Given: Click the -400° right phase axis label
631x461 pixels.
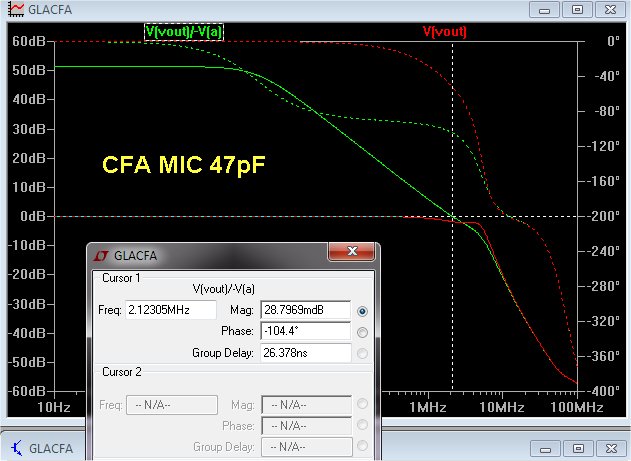Looking at the screenshot, I should [x=605, y=391].
